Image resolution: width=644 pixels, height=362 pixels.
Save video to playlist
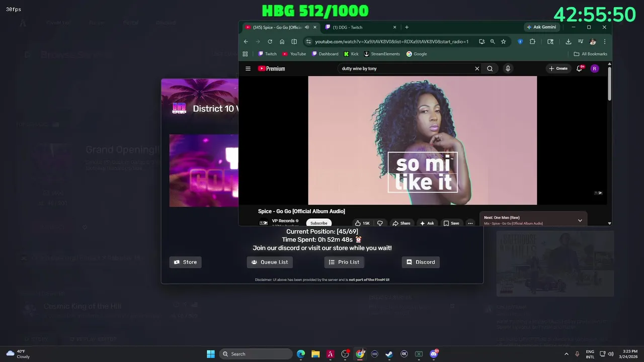pyautogui.click(x=451, y=223)
